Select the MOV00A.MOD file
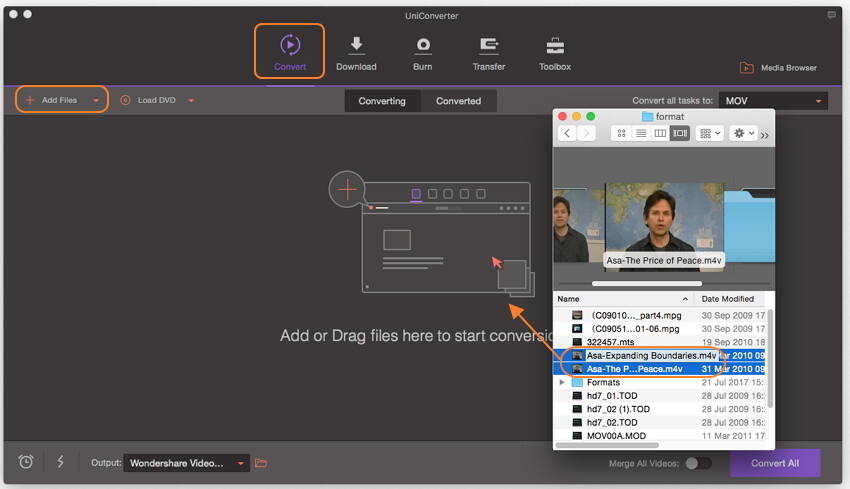Image resolution: width=850 pixels, height=489 pixels. 659,435
